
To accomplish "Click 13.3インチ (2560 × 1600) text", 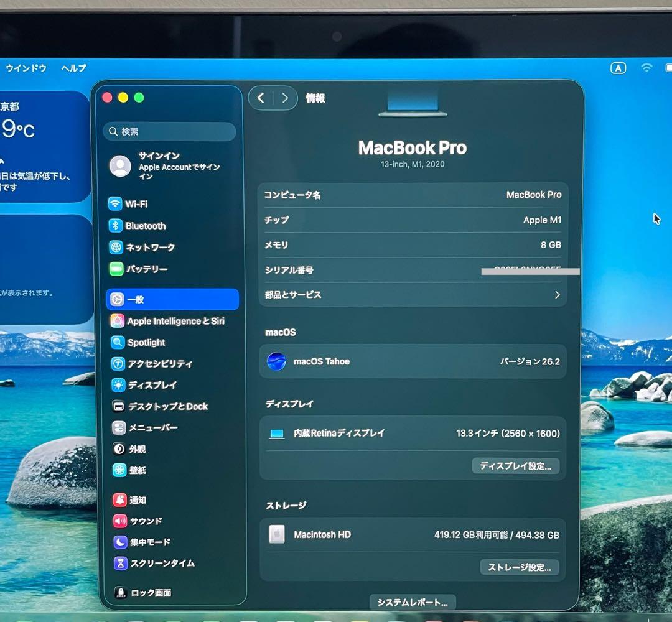I will (x=508, y=434).
